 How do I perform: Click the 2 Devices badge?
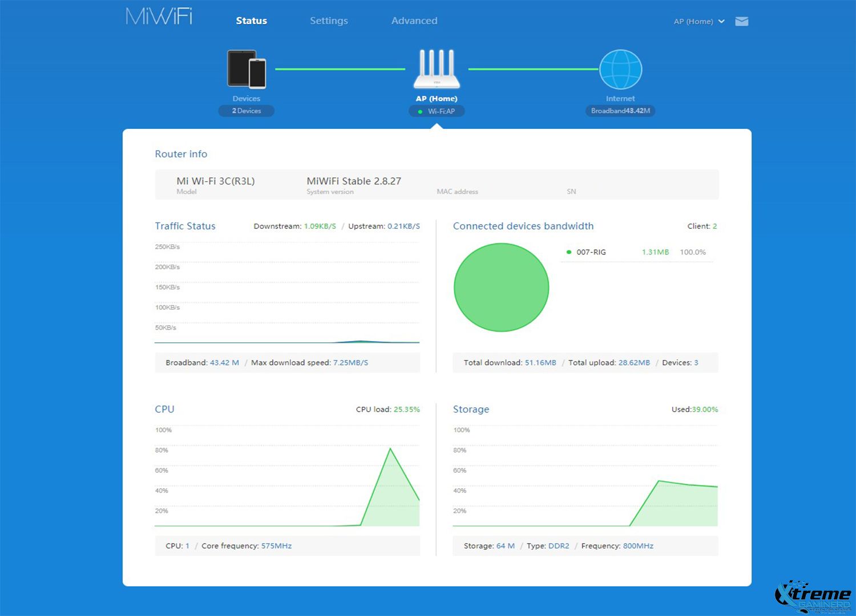247,111
